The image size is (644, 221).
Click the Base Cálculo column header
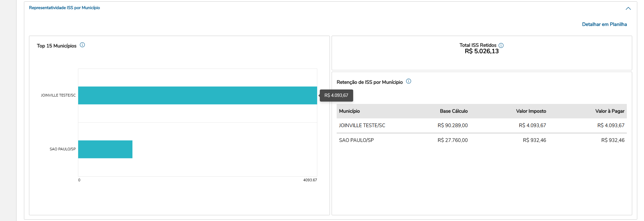click(x=454, y=111)
